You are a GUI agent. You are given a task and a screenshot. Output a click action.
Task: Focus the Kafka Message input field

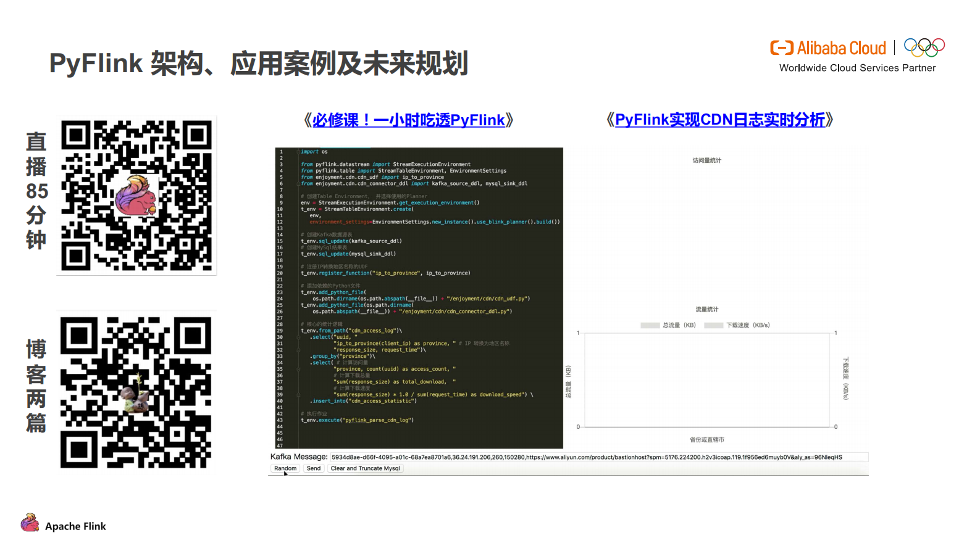click(x=599, y=457)
